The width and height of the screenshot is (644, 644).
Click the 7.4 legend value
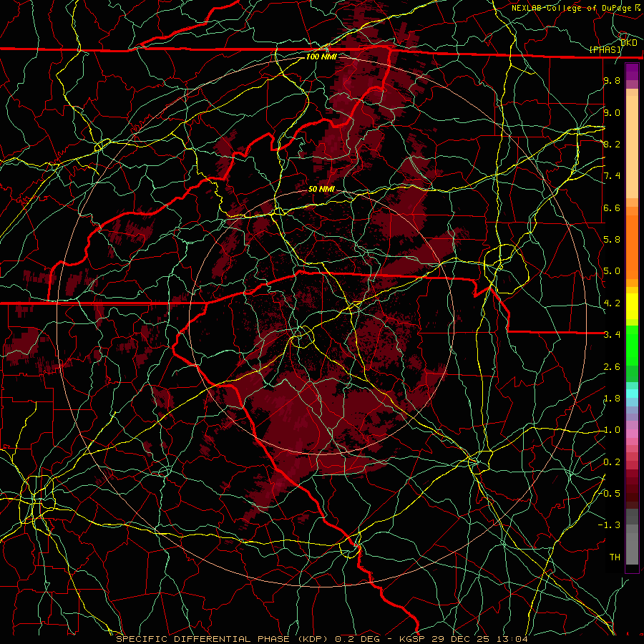612,176
